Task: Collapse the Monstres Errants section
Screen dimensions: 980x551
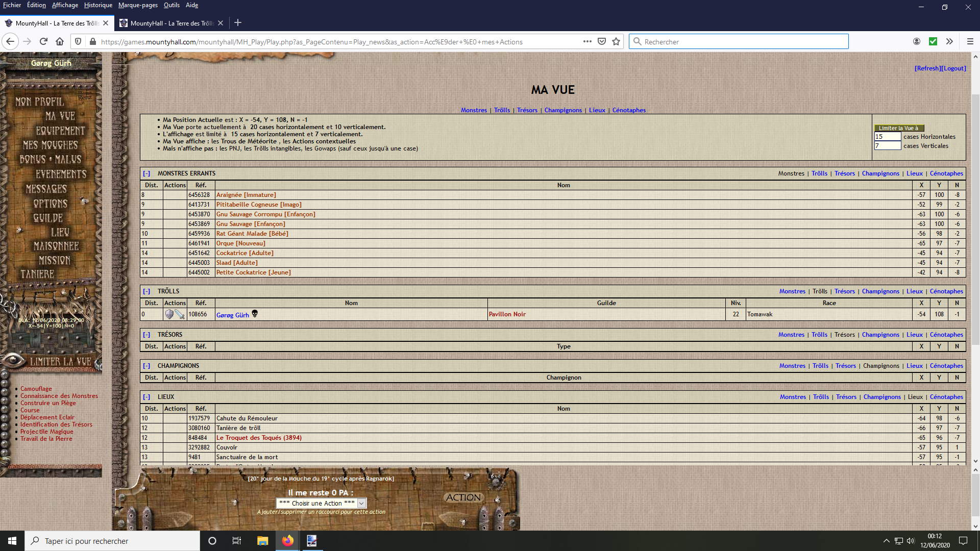Action: (146, 173)
